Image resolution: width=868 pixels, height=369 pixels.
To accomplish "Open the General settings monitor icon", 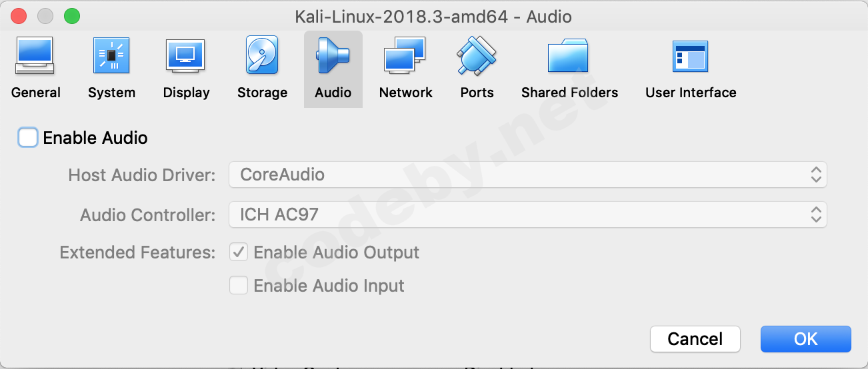I will (35, 57).
